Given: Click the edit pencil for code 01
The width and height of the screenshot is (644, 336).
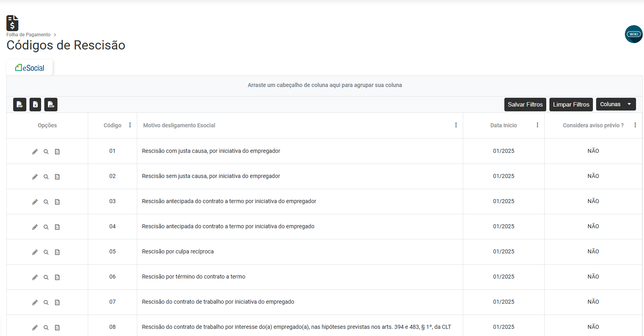Looking at the screenshot, I should 35,152.
